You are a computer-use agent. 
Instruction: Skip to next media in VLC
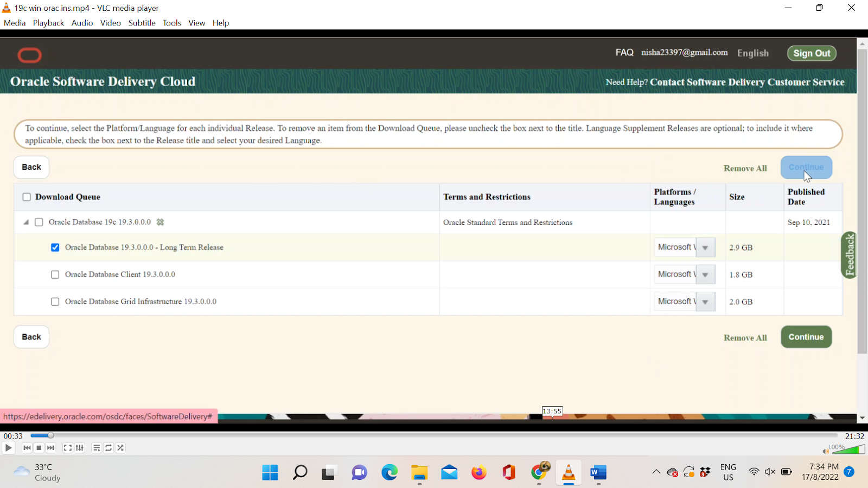pos(51,448)
